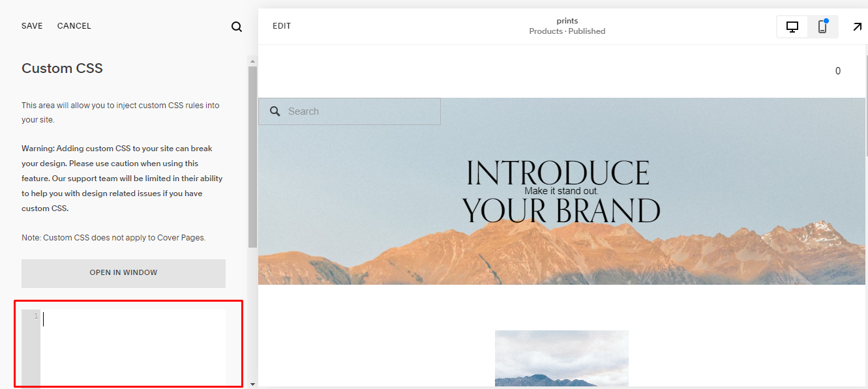The height and width of the screenshot is (389, 868).
Task: Click the site Search input field
Action: coord(350,111)
